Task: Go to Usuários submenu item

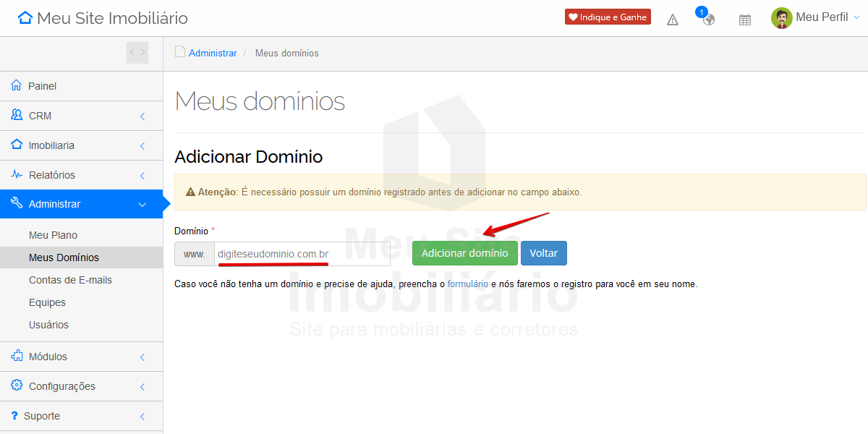Action: click(x=48, y=325)
